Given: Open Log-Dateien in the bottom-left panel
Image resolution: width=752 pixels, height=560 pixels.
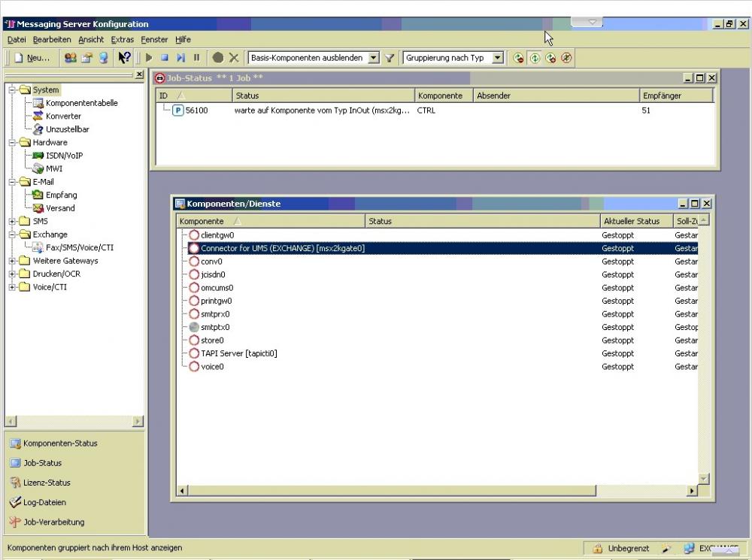Looking at the screenshot, I should (x=44, y=502).
